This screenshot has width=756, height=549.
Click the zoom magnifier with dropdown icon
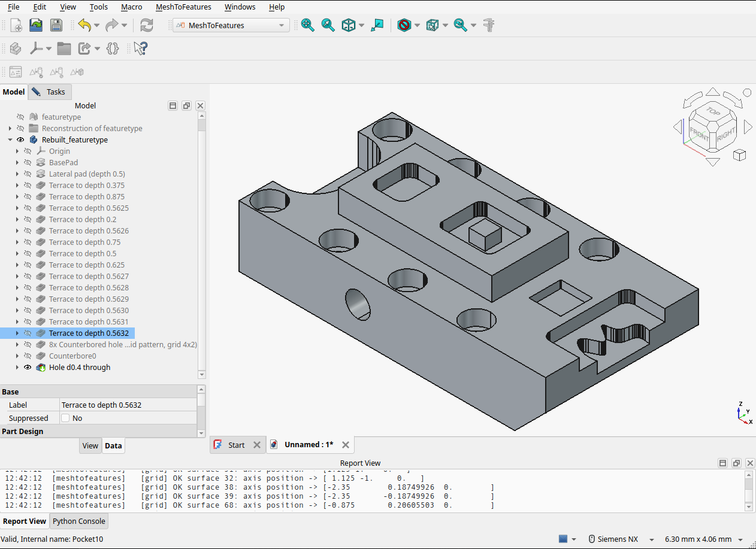click(460, 25)
